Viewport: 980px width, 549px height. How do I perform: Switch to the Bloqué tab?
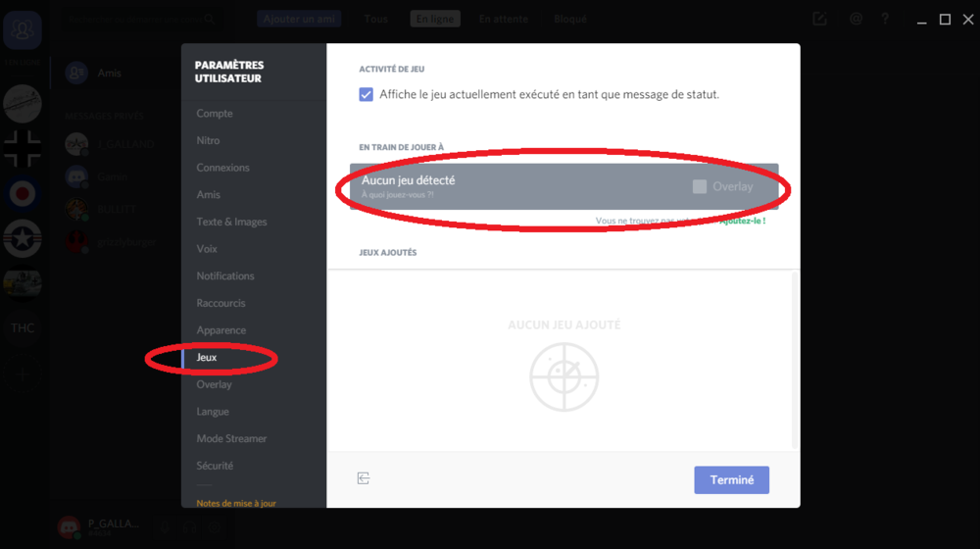[570, 19]
